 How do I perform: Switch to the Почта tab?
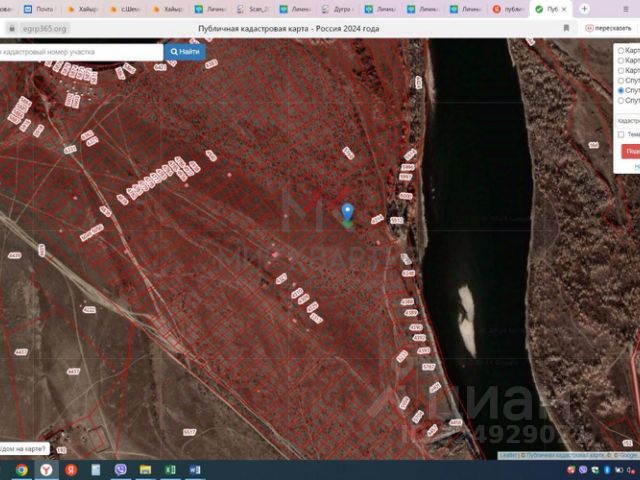(x=39, y=9)
